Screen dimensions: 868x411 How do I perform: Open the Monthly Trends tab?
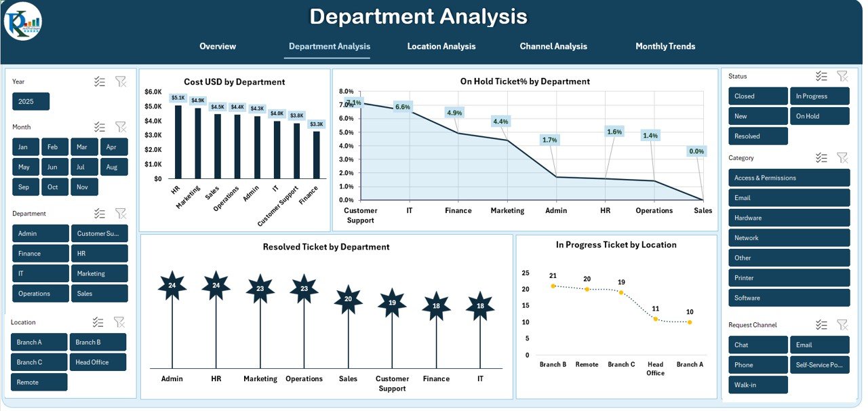[665, 46]
